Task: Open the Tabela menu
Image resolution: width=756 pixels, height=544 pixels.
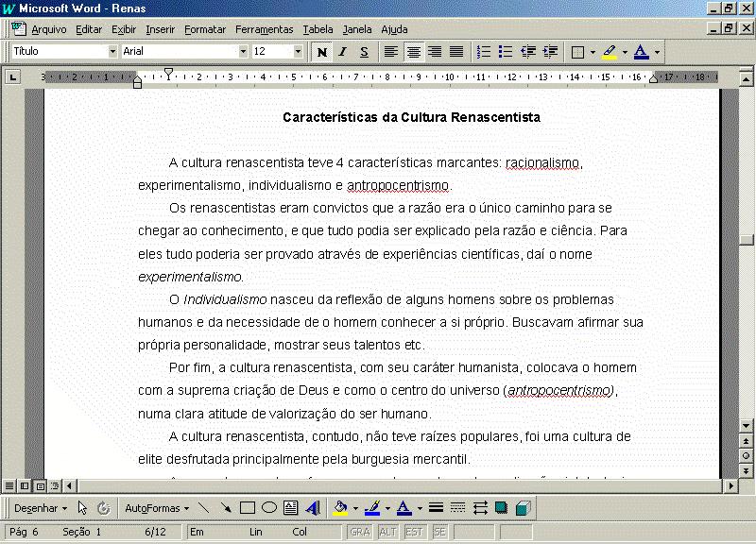Action: 318,29
